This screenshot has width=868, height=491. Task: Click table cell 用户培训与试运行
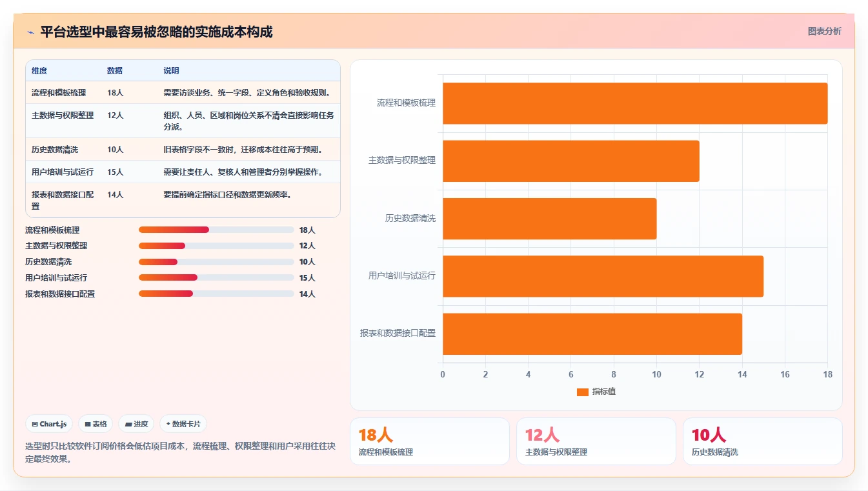tap(63, 172)
